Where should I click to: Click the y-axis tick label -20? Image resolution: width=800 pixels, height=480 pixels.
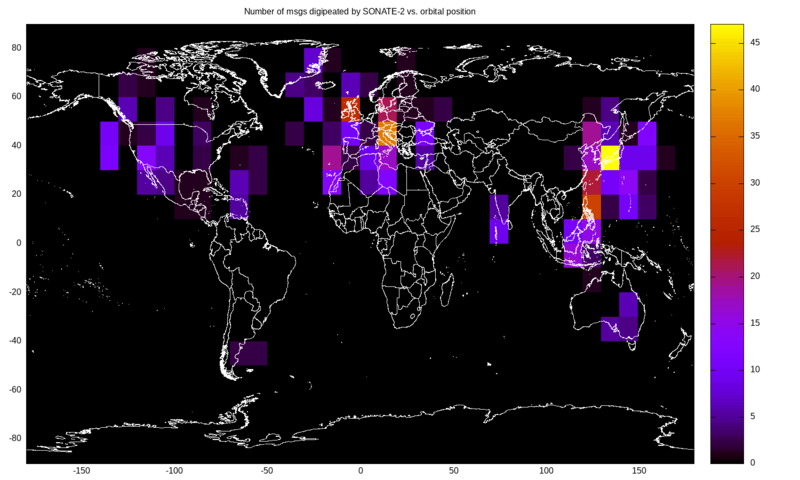click(13, 291)
